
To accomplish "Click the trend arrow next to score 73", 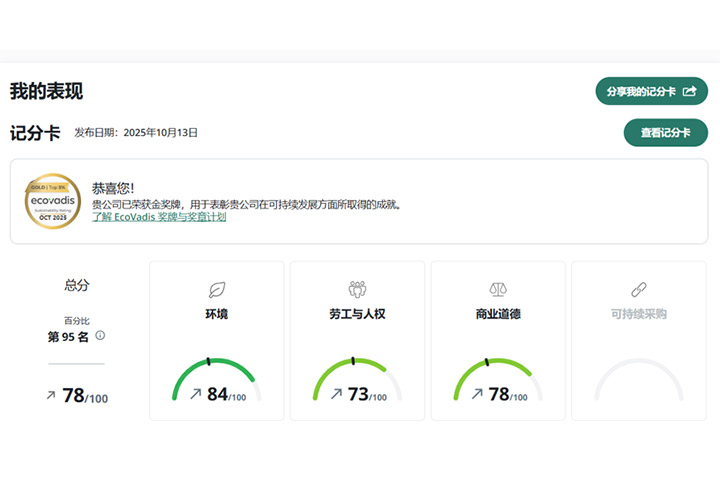I will tap(337, 394).
